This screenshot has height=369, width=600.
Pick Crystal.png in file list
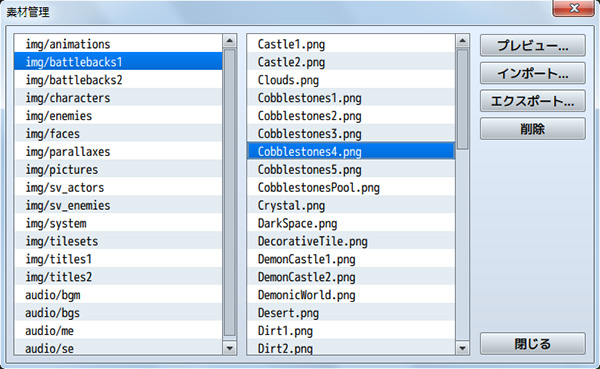(351, 205)
